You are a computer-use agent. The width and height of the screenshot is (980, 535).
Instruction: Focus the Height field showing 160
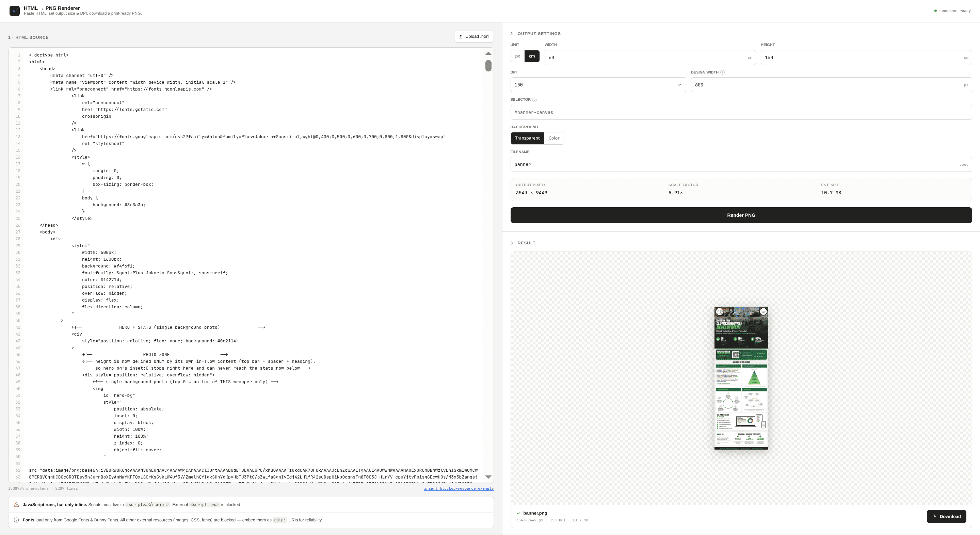(866, 58)
